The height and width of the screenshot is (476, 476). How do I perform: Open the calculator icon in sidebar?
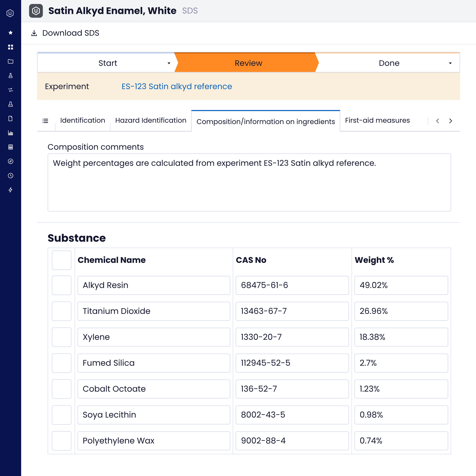pyautogui.click(x=10, y=147)
